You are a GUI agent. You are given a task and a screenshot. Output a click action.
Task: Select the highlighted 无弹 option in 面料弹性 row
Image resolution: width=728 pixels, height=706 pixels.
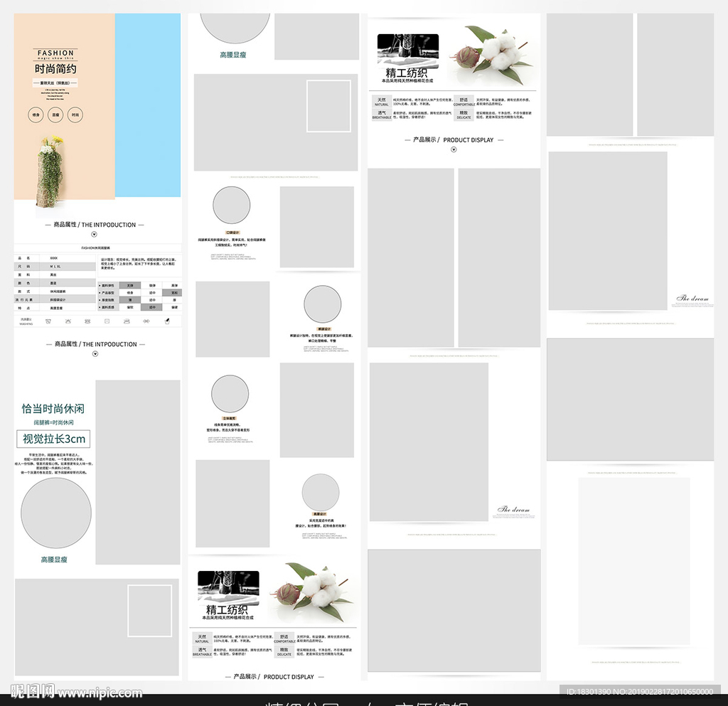[x=130, y=285]
